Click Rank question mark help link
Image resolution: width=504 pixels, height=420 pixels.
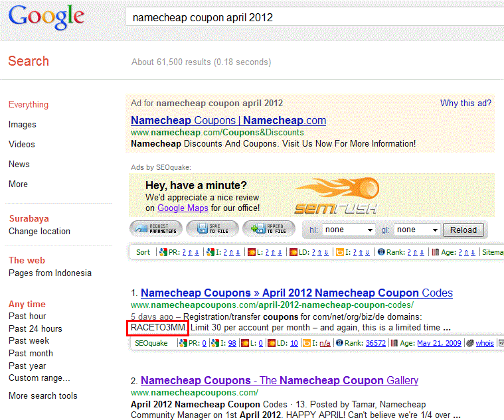410,253
